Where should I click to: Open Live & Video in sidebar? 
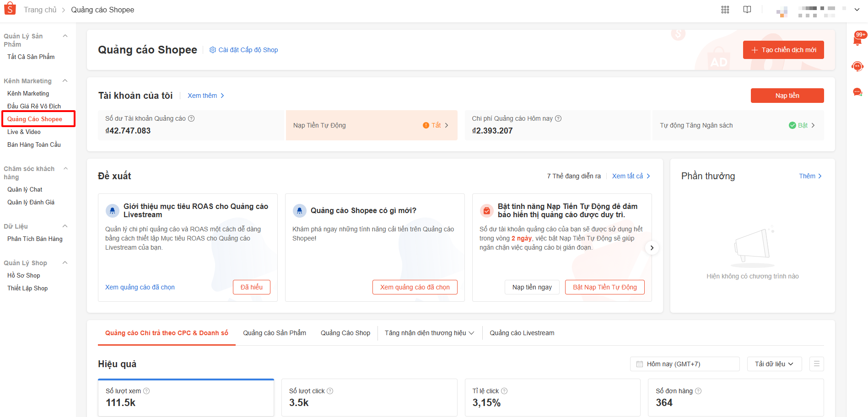[24, 132]
